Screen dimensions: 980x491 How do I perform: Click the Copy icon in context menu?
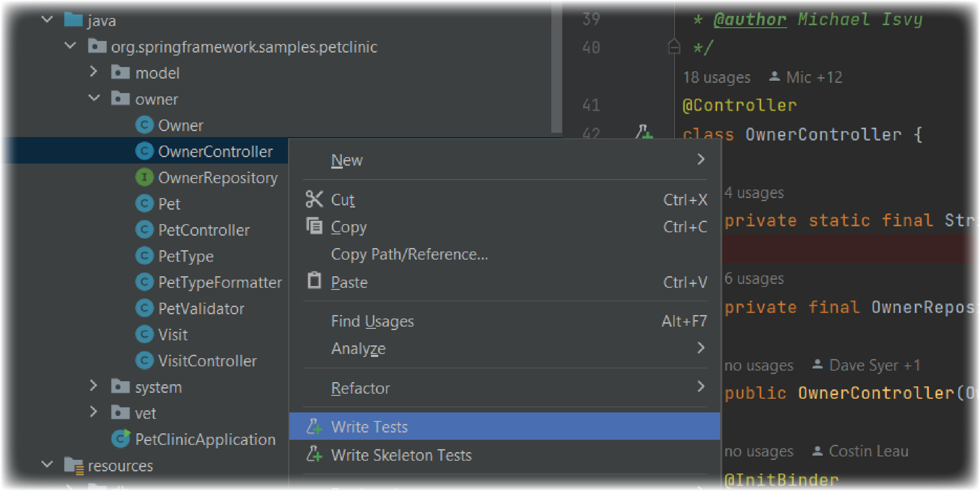click(314, 226)
